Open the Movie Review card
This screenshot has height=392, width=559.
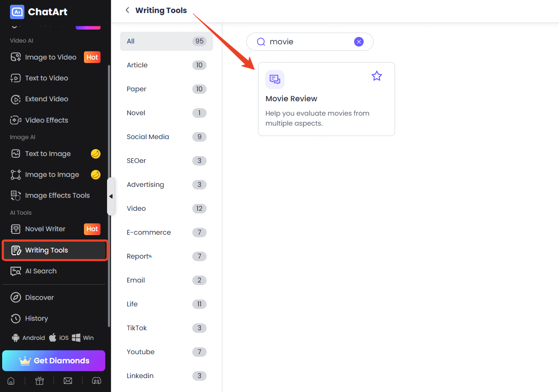click(x=326, y=99)
